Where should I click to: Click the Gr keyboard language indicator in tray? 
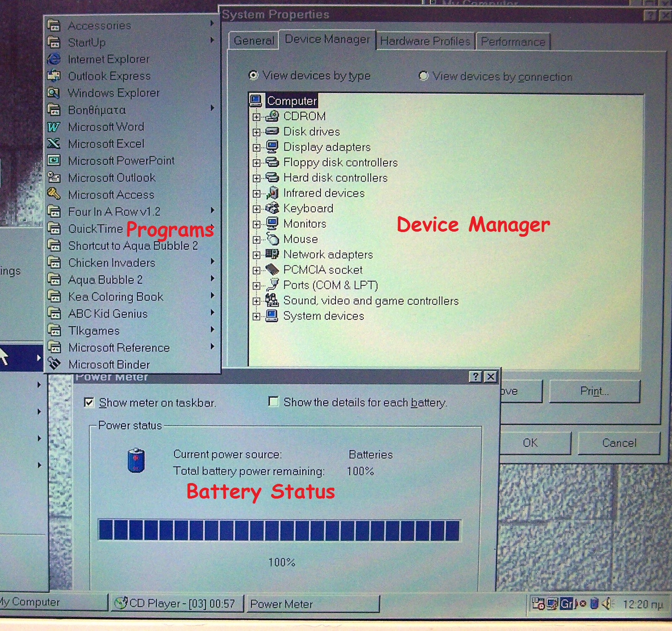coord(567,604)
